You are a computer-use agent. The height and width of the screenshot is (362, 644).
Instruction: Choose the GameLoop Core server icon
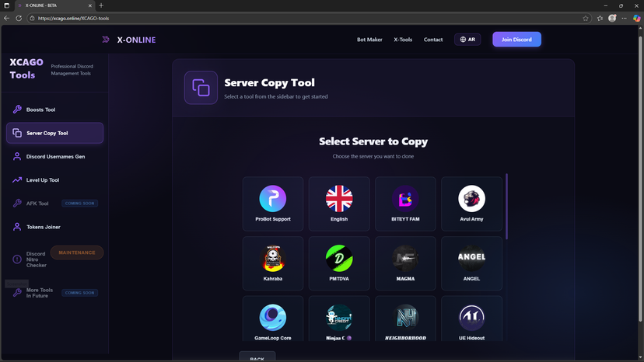(x=272, y=318)
